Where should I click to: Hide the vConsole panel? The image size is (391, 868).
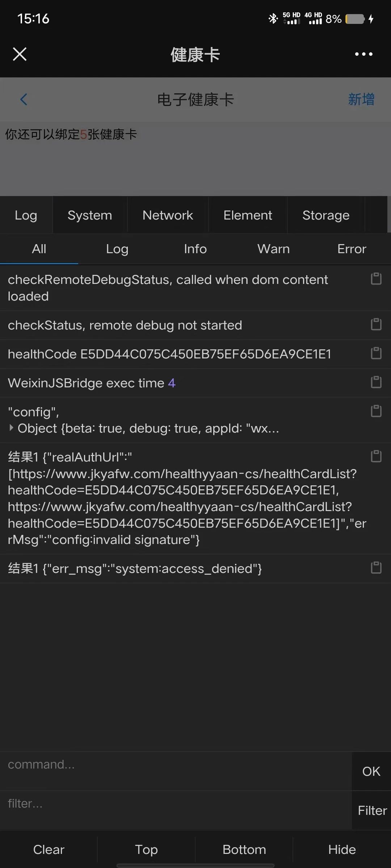(x=342, y=850)
